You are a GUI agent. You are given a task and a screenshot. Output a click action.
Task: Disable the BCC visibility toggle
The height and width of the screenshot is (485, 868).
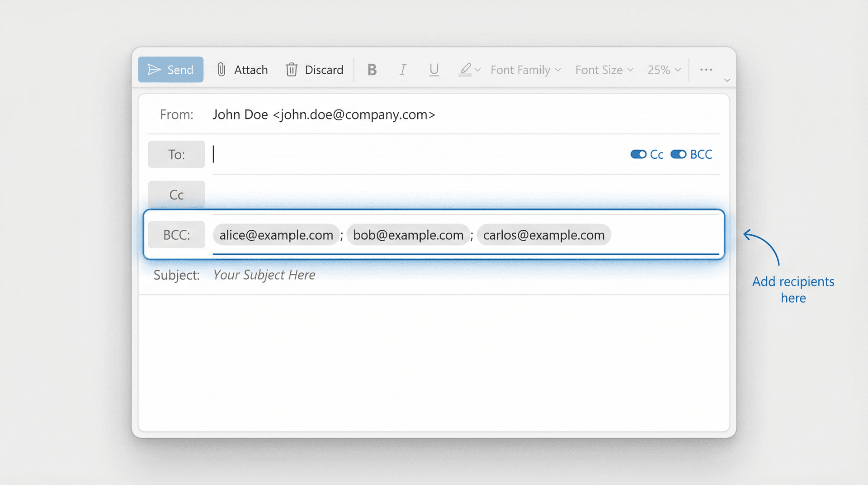(678, 154)
